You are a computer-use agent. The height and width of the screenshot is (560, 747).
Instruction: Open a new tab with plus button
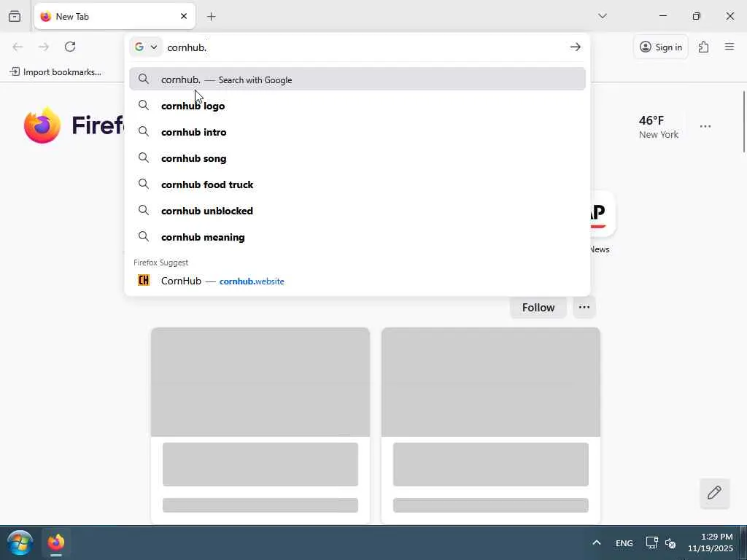click(212, 17)
